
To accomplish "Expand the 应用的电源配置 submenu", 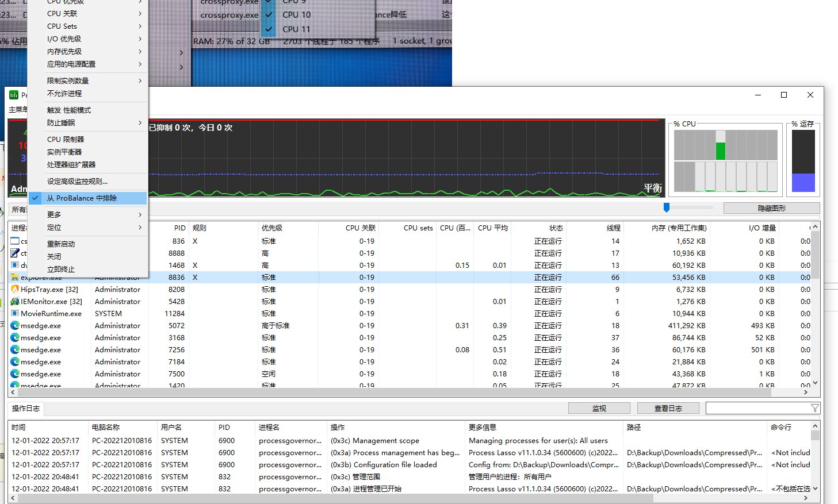I will coord(88,64).
